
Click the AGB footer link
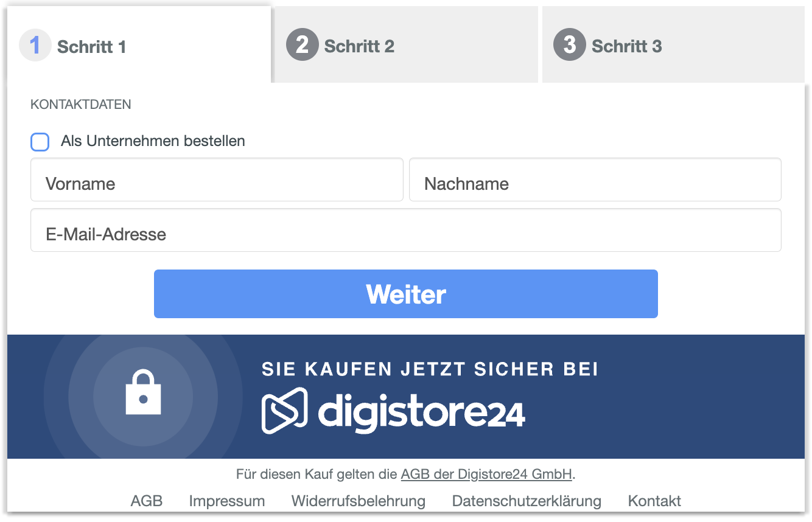point(147,501)
